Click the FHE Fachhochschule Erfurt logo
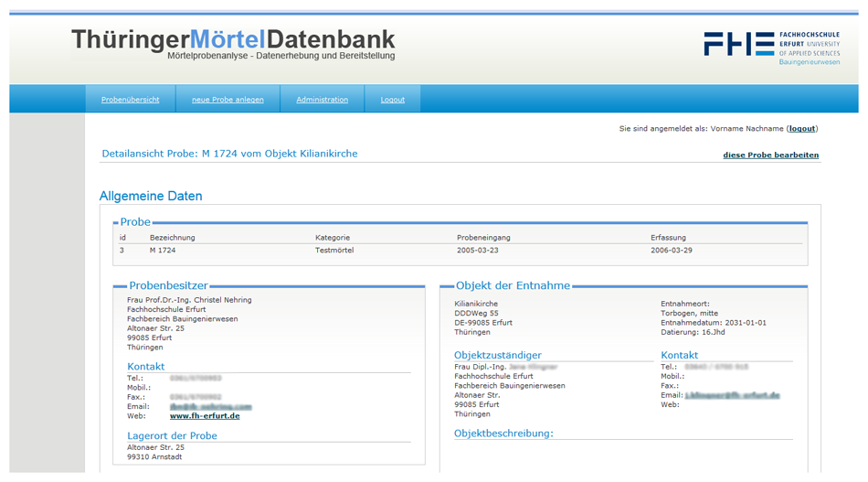The image size is (868, 482). pyautogui.click(x=773, y=46)
